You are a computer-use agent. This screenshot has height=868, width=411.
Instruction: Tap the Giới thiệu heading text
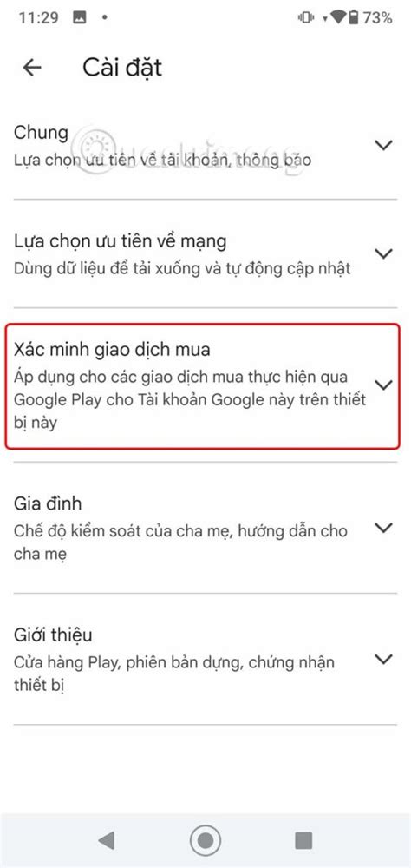point(53,635)
